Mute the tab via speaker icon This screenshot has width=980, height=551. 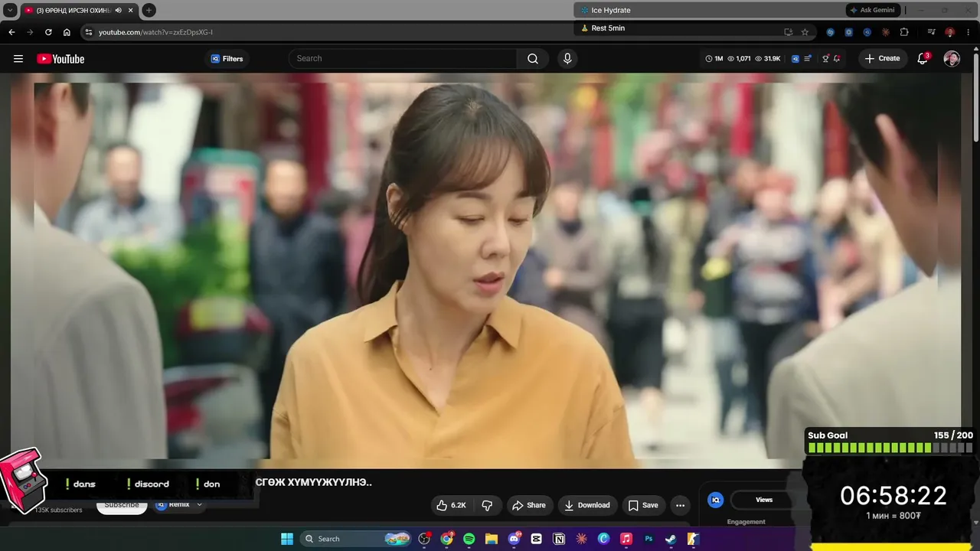[x=118, y=10]
